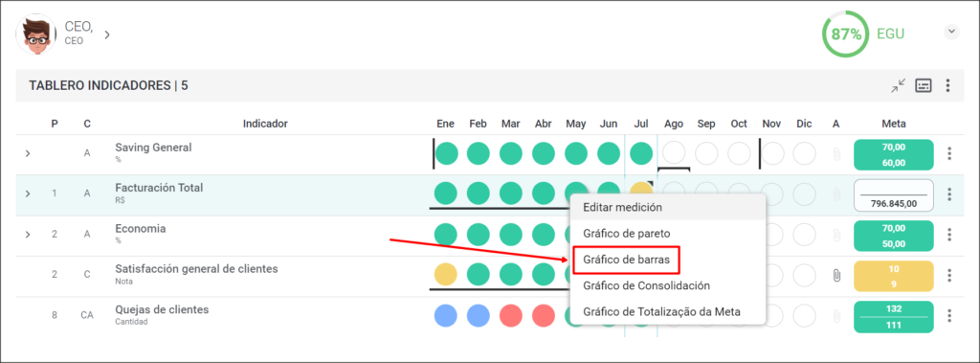Image resolution: width=980 pixels, height=363 pixels.
Task: Click Satisfacción general green Mar circle
Action: click(x=511, y=275)
